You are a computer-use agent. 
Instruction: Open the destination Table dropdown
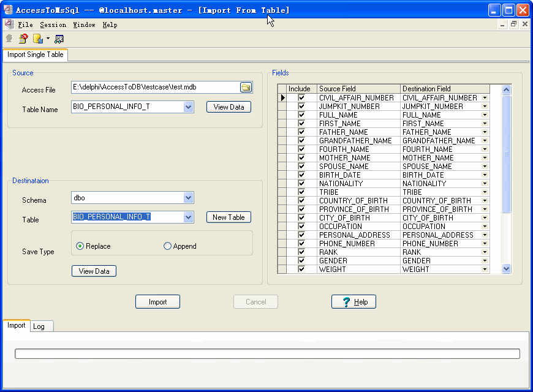(x=188, y=217)
